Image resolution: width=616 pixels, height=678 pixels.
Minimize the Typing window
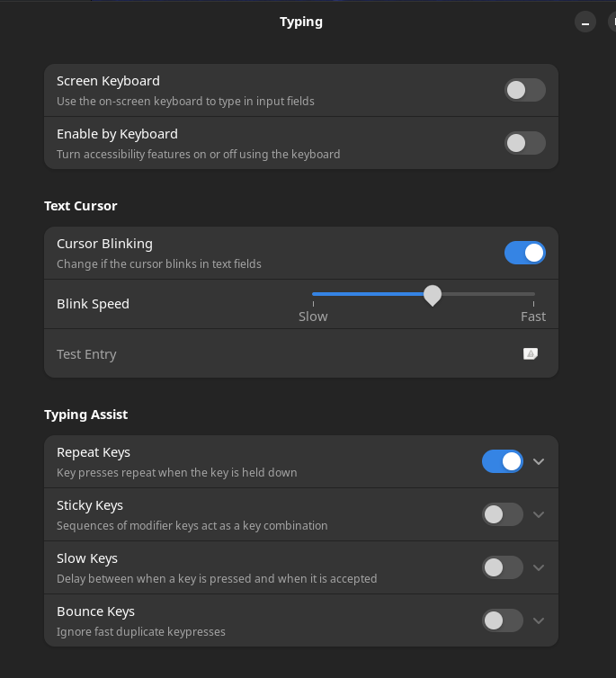[585, 22]
